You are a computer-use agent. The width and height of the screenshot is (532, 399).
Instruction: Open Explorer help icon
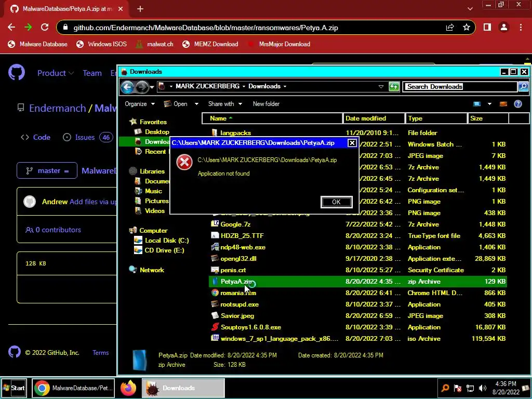(x=518, y=104)
